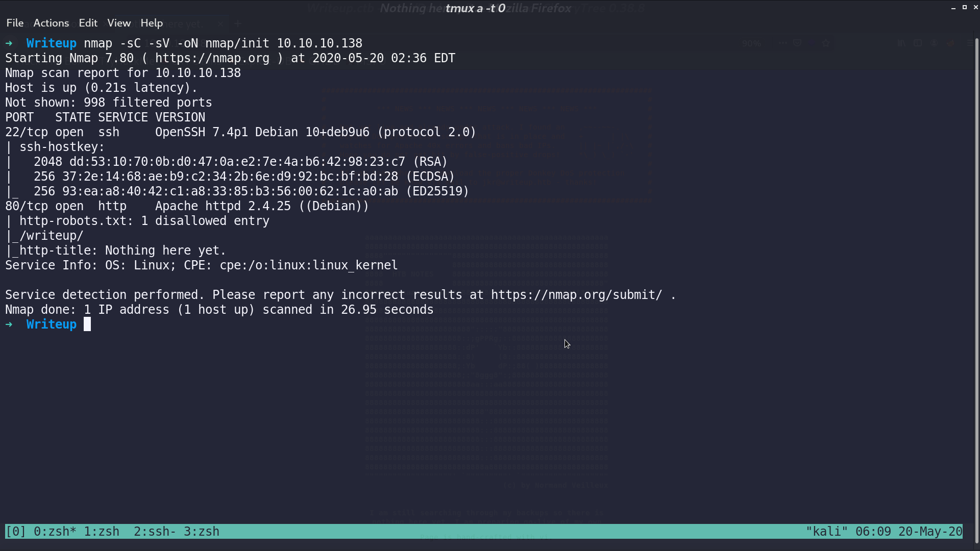980x551 pixels.
Task: Maximize the terminal window
Action: (x=964, y=8)
